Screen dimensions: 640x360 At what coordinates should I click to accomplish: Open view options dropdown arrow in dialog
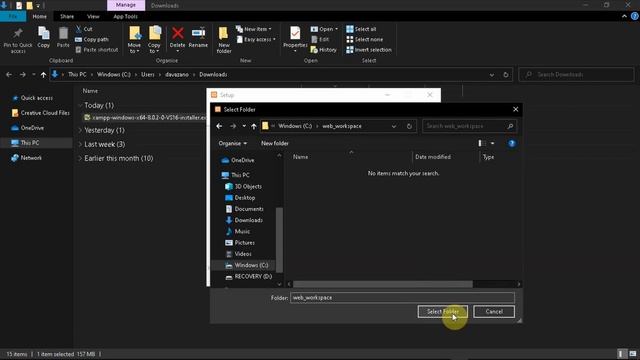[493, 143]
